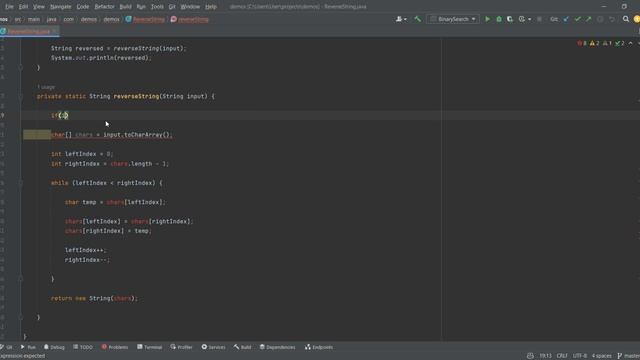
Task: Open the Build tool window button
Action: [242, 347]
